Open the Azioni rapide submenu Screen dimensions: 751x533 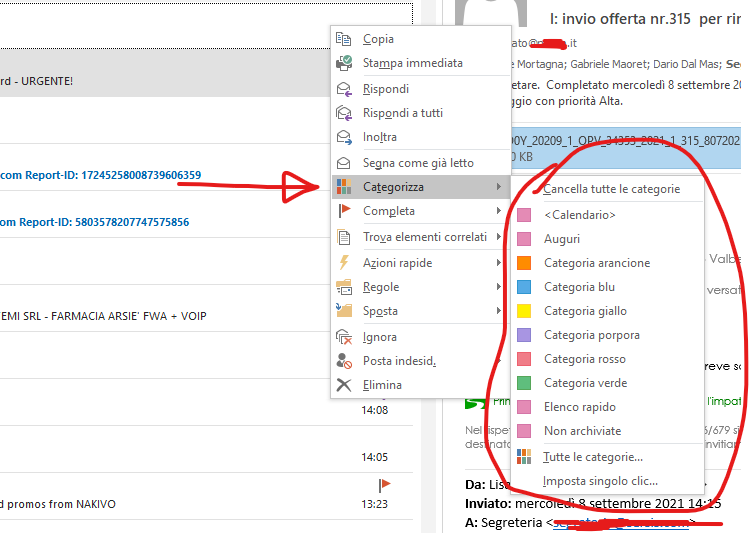click(499, 263)
